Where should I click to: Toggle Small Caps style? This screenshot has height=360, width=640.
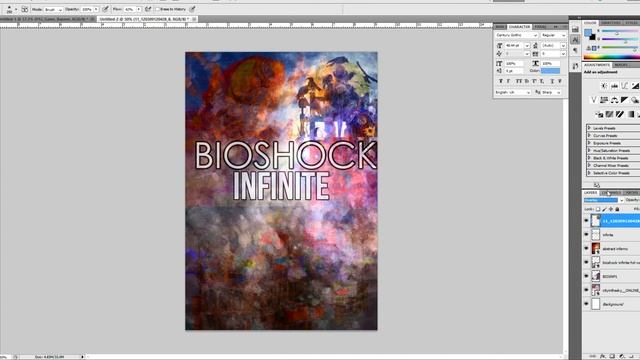click(527, 81)
